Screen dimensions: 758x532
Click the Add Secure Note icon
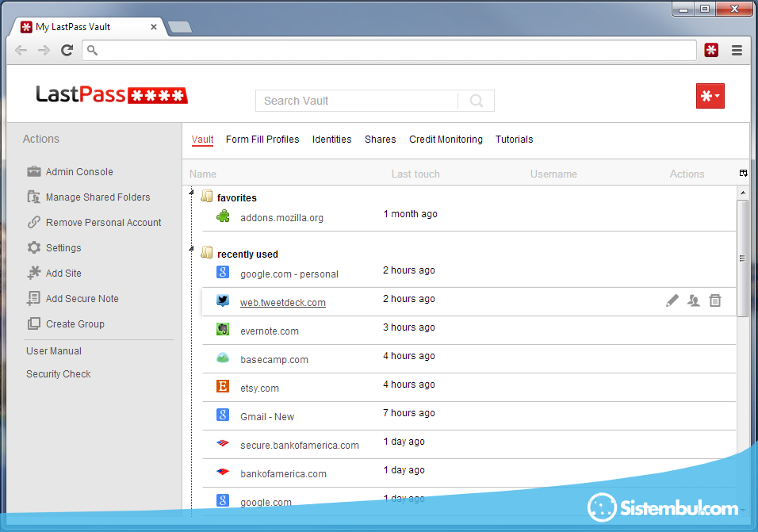tap(34, 298)
